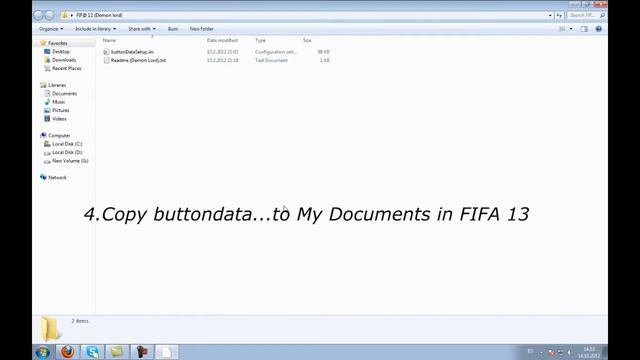Click the blue Help question-mark icon
The image size is (640, 360).
click(598, 29)
